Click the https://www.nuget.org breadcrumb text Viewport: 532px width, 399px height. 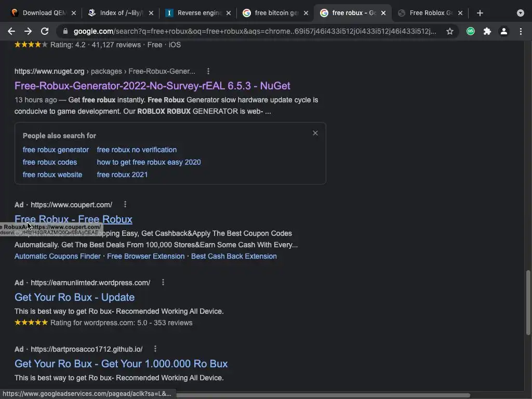(49, 71)
